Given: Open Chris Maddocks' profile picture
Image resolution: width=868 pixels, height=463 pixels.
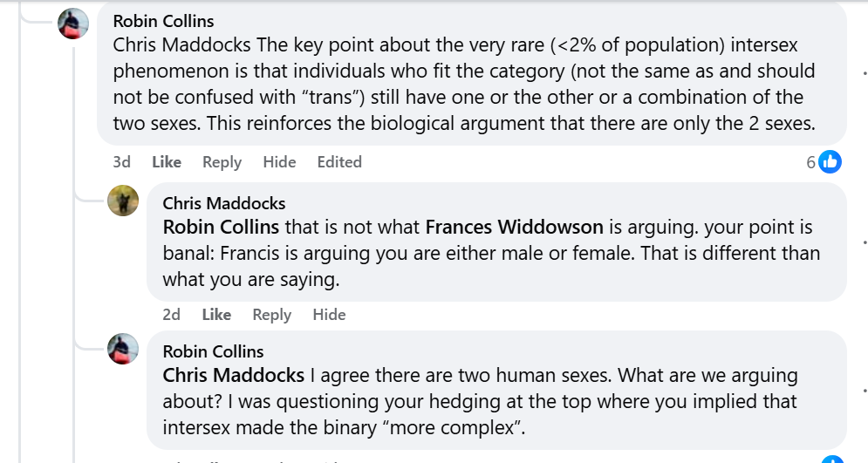Looking at the screenshot, I should [123, 201].
